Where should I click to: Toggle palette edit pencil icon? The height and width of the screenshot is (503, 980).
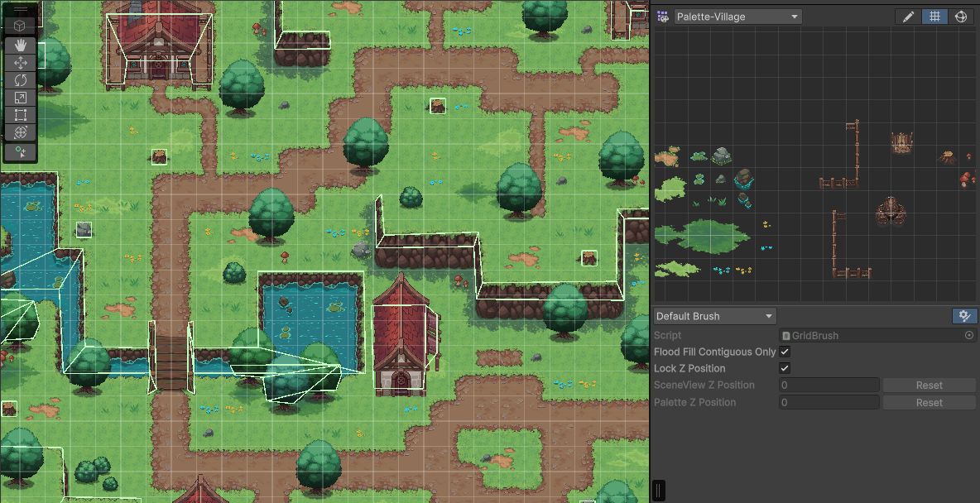908,17
